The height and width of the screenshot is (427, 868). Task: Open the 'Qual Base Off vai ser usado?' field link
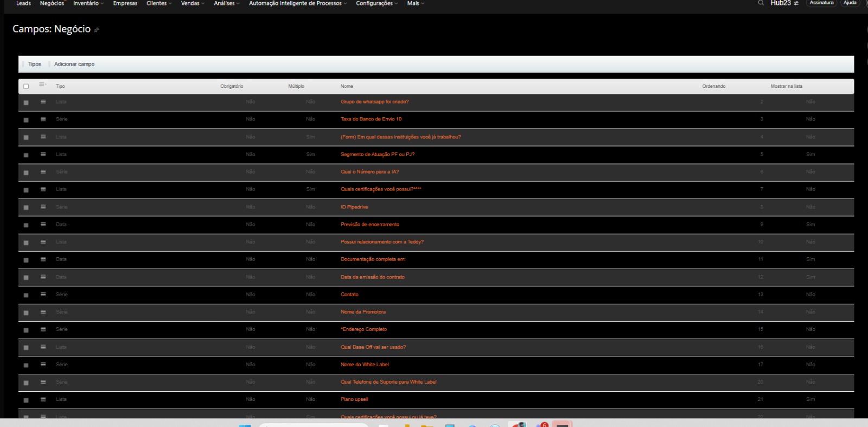click(x=373, y=347)
